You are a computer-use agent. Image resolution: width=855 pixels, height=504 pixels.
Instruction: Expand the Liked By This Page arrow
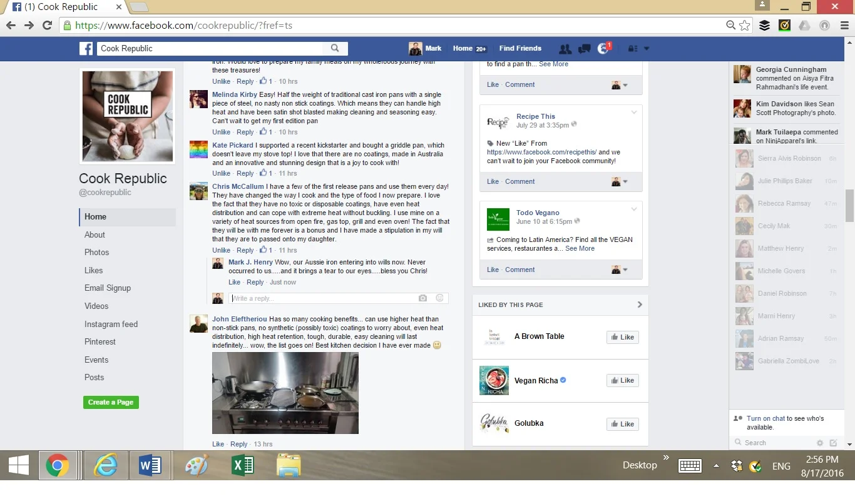click(x=639, y=305)
